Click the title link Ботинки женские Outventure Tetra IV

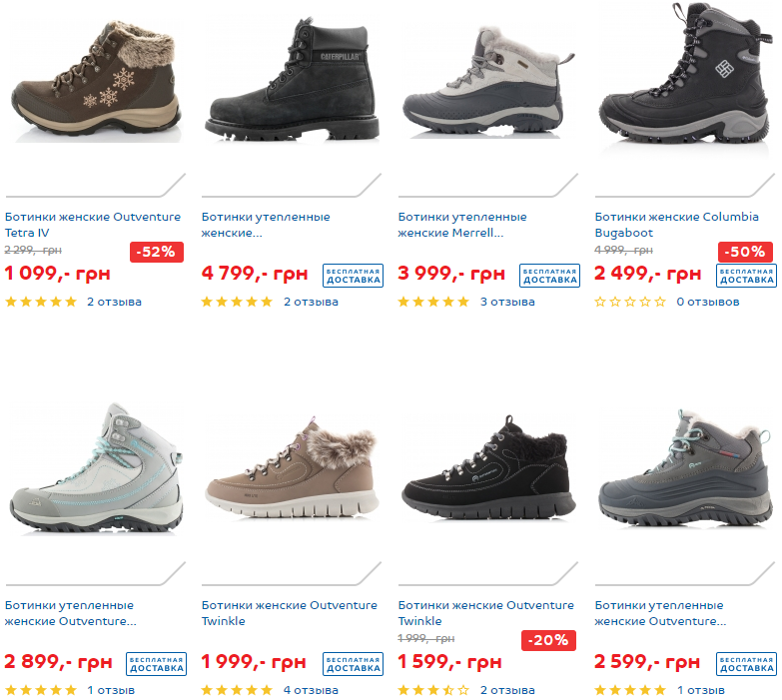click(93, 225)
